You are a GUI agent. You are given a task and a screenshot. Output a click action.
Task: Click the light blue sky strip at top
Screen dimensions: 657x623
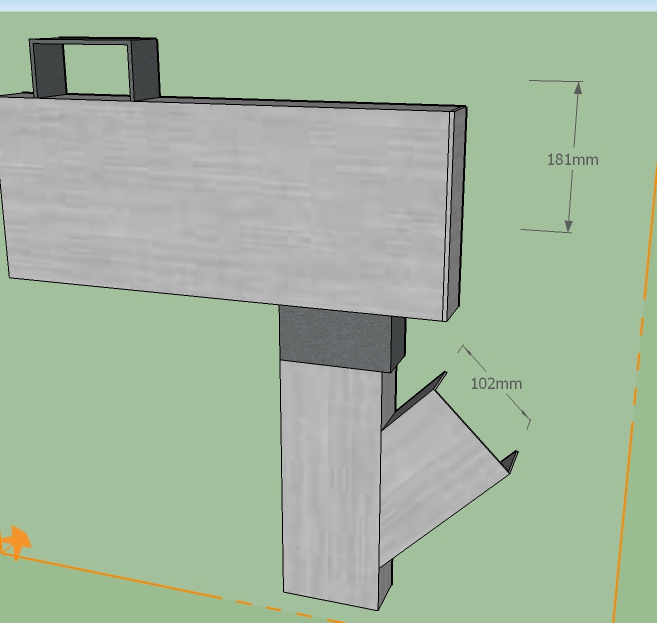[328, 5]
